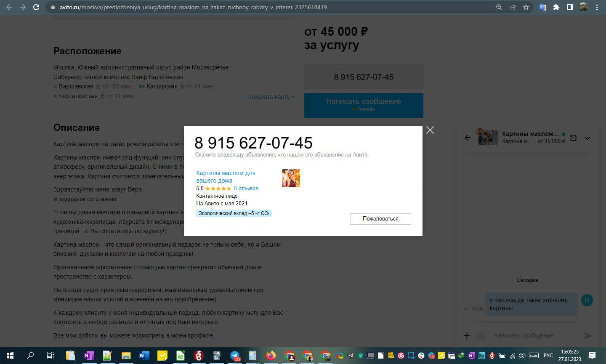Collapse the chat panel chevron
606x364 pixels.
click(x=587, y=138)
